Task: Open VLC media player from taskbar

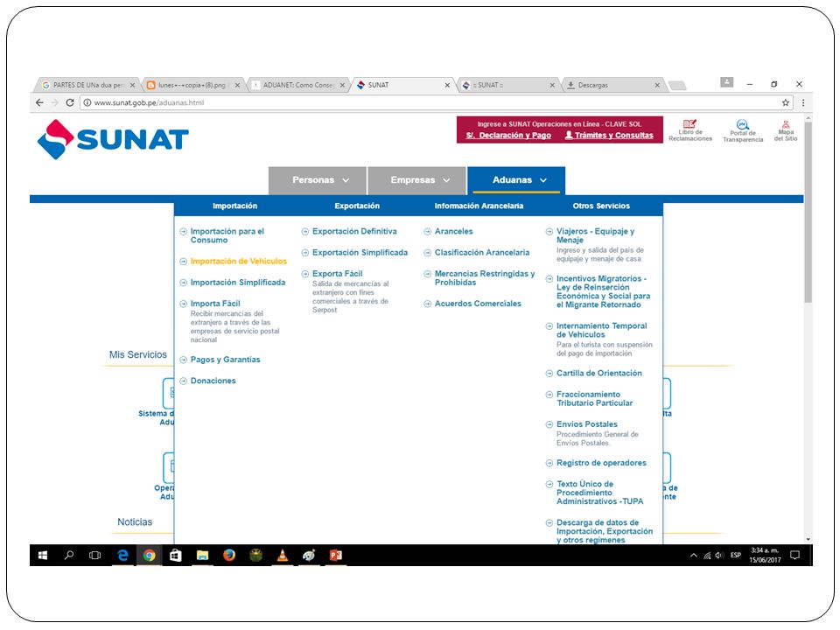Action: pos(283,556)
